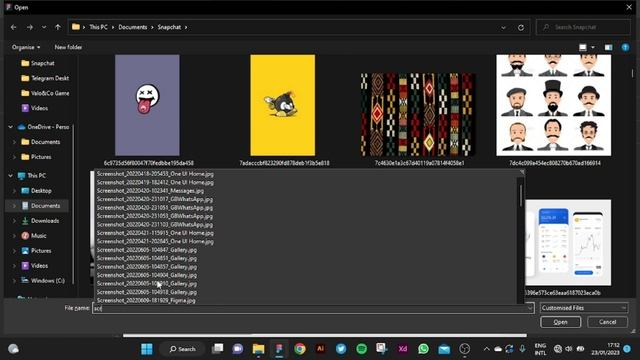Image resolution: width=640 pixels, height=360 pixels.
Task: Open the Snapchat folder in sidebar
Action: tap(38, 63)
